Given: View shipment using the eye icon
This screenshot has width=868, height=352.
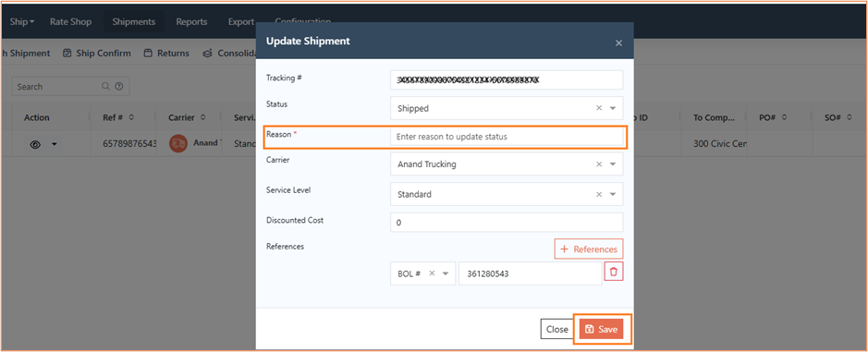Looking at the screenshot, I should (35, 144).
